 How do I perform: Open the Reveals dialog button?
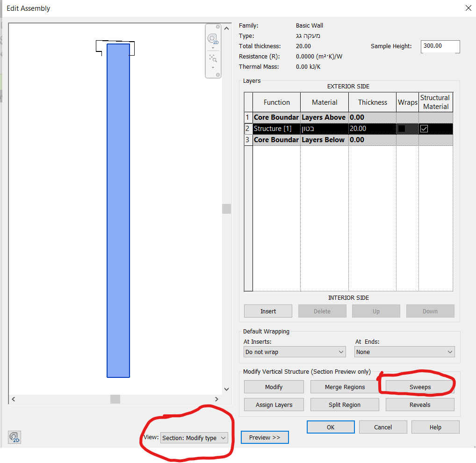pos(420,405)
